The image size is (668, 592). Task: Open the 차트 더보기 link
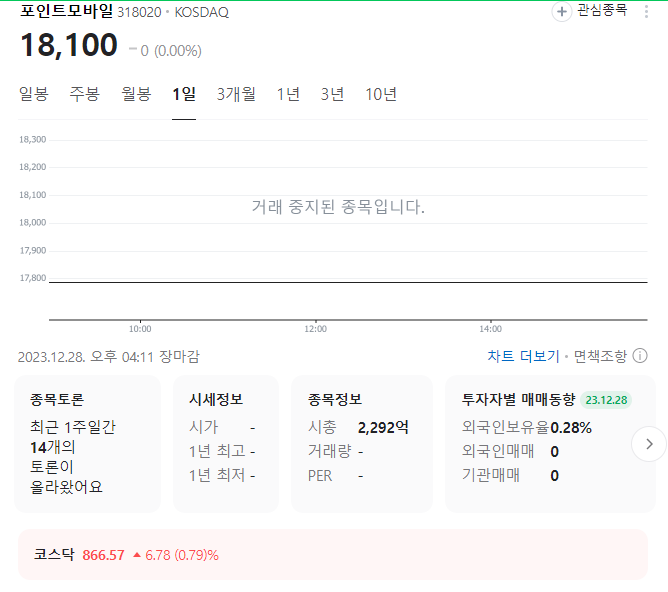click(523, 356)
